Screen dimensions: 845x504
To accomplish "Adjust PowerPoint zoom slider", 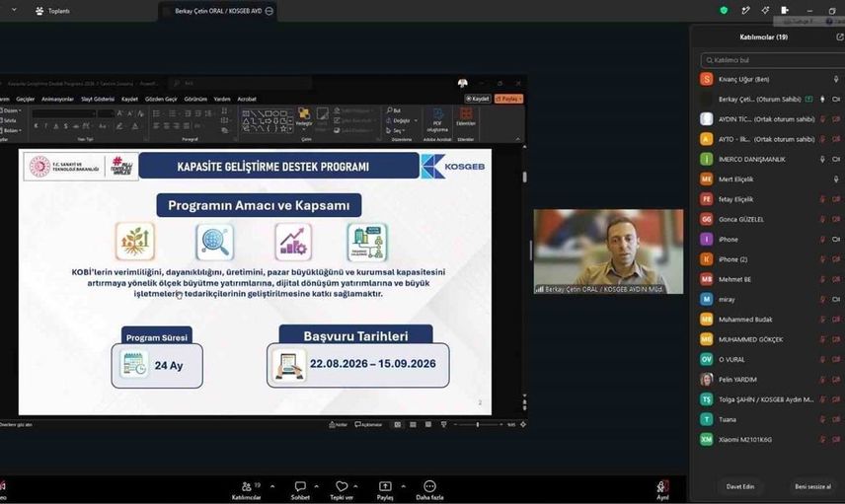I will pyautogui.click(x=478, y=425).
